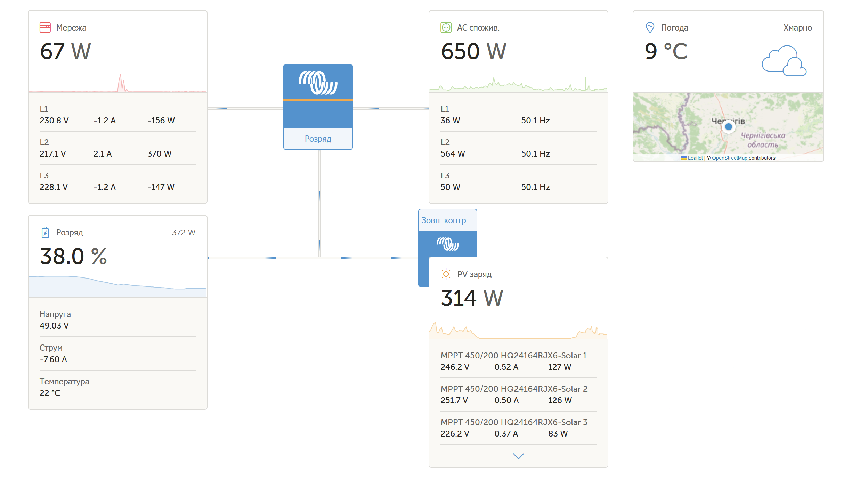Click the 650 W consumption value
The image size is (868, 490).
[x=473, y=51]
